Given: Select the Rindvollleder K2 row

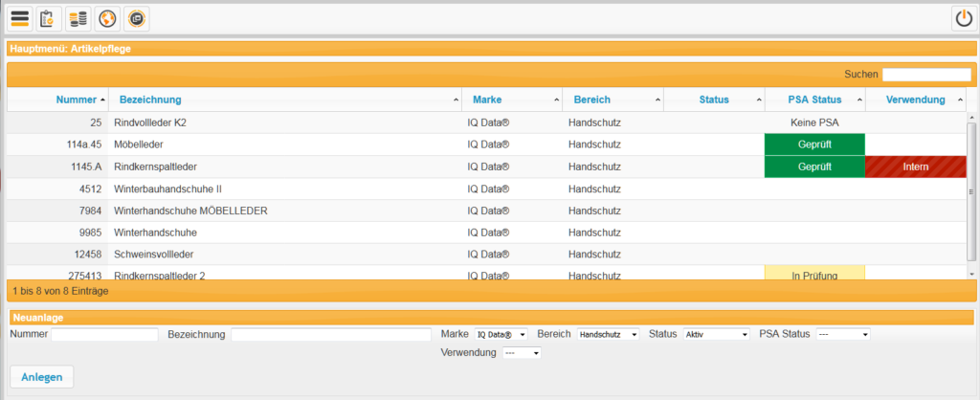Looking at the screenshot, I should (x=486, y=123).
